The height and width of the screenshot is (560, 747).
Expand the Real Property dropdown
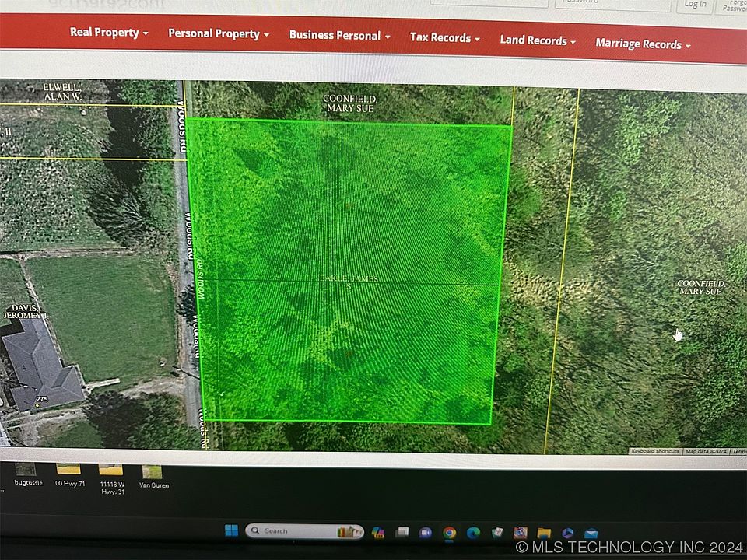click(109, 33)
